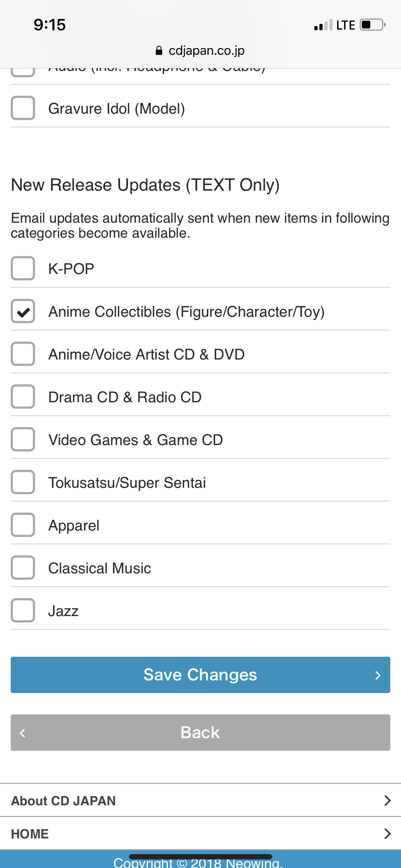
Task: Check the Tokusatsu/Super Sentai option
Action: tap(23, 482)
